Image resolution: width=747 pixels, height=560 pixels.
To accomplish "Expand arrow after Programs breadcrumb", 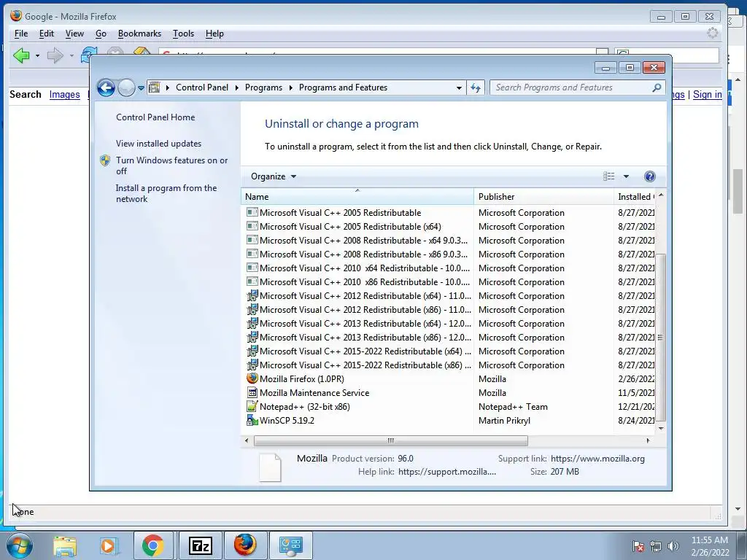I will [290, 87].
